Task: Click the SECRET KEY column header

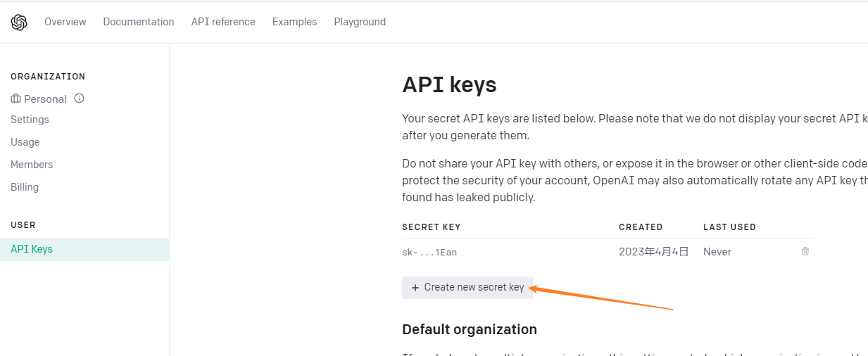Action: [x=431, y=227]
